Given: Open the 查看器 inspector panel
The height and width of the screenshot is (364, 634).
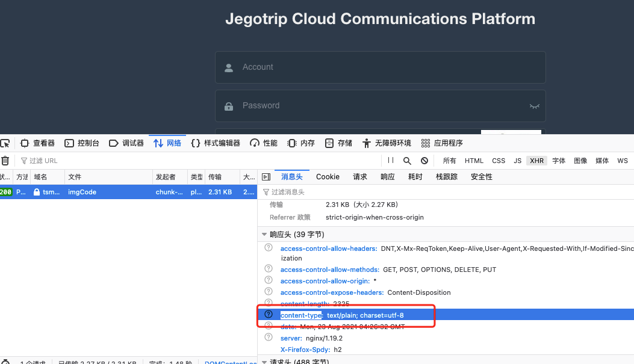Looking at the screenshot, I should point(37,143).
